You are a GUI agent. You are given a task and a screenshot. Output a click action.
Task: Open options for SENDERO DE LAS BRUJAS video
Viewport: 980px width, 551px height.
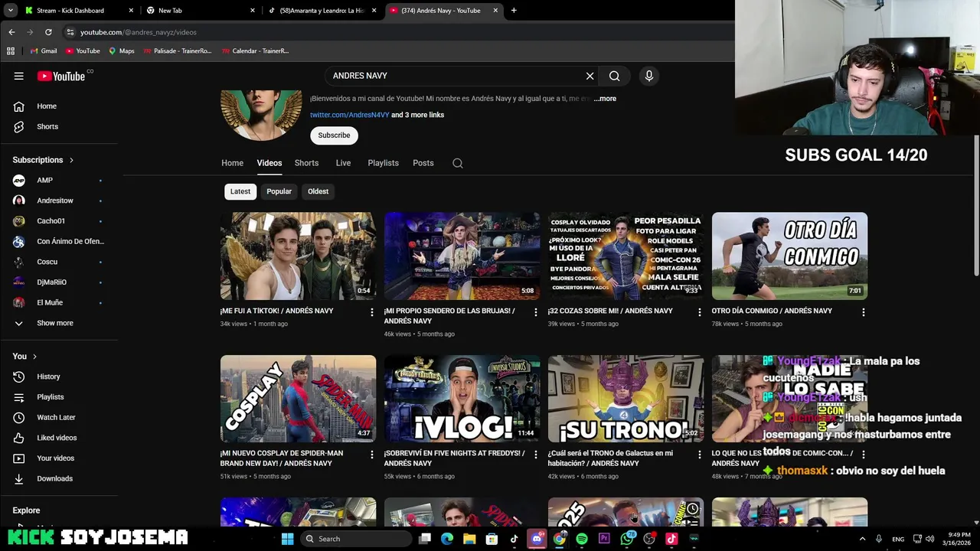(536, 312)
